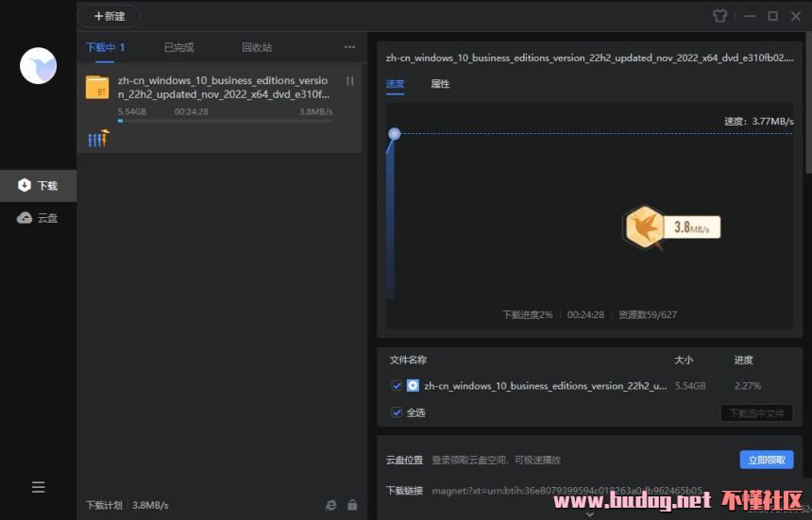
Task: Open the more options ellipsis menu
Action: pos(349,47)
